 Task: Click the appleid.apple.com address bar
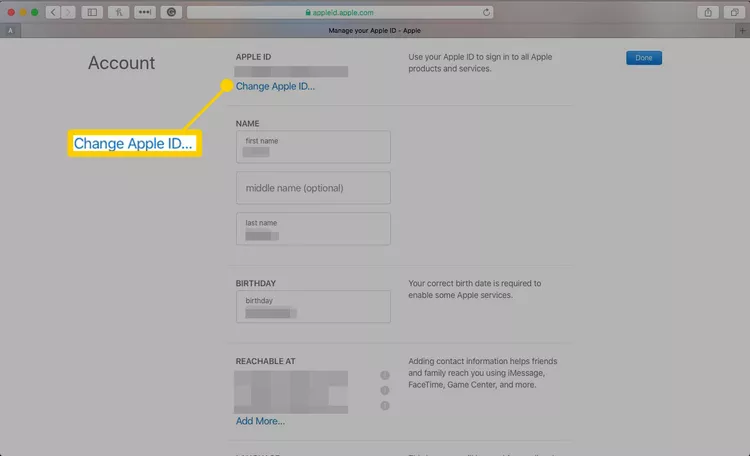click(340, 12)
